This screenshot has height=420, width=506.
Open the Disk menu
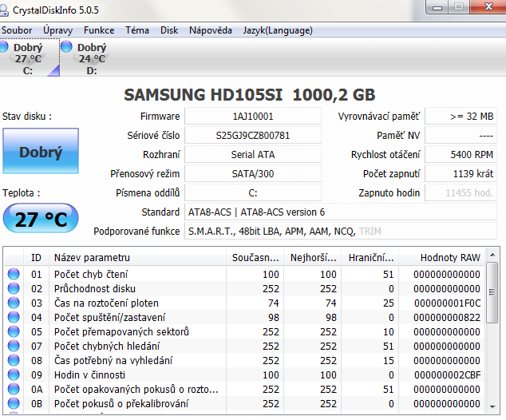tap(169, 30)
